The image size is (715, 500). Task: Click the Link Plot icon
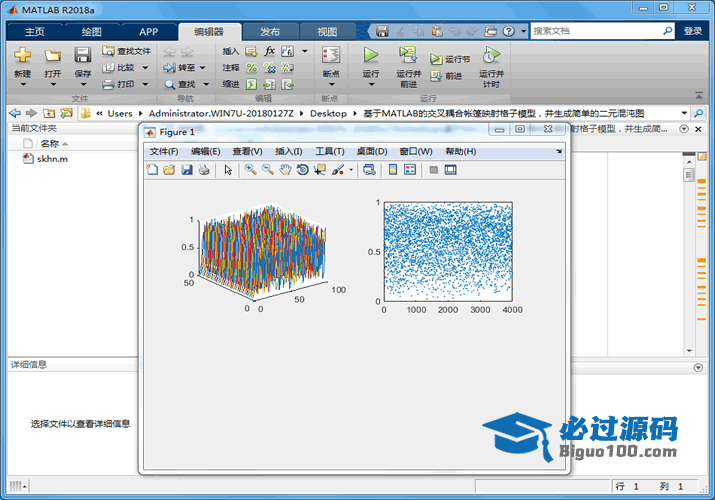(369, 170)
